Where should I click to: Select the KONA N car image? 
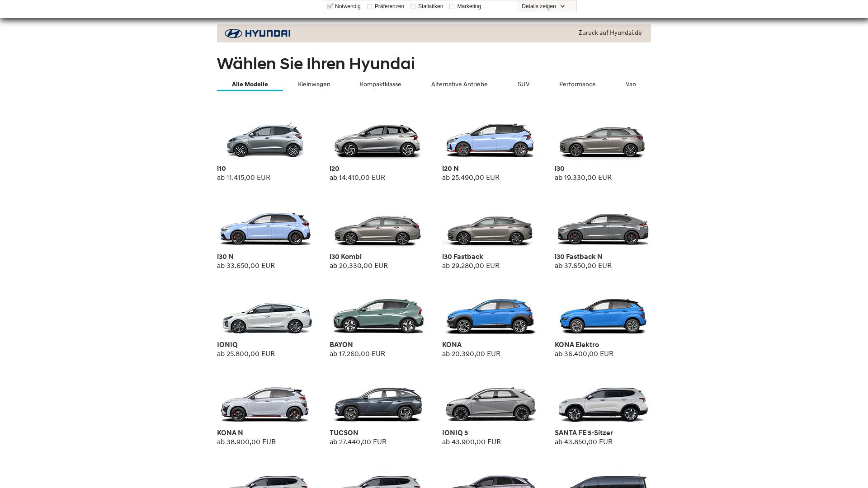(x=265, y=404)
